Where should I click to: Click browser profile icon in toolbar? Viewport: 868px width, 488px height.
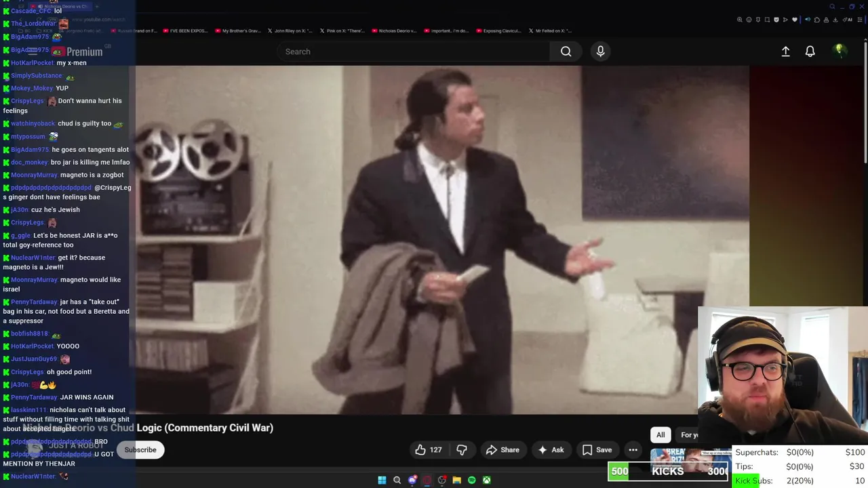[x=826, y=20]
